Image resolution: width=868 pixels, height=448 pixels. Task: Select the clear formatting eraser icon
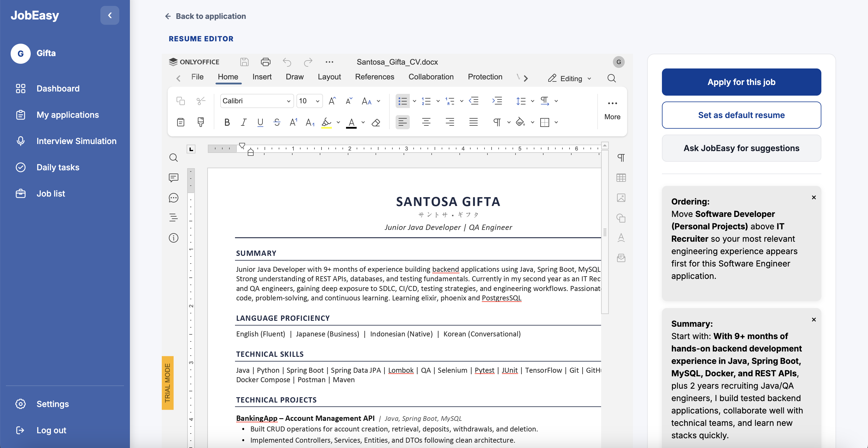click(376, 122)
